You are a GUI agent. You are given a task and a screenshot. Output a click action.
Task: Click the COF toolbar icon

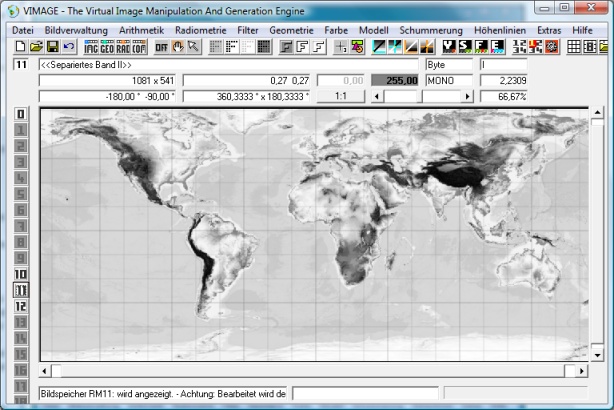pos(139,47)
